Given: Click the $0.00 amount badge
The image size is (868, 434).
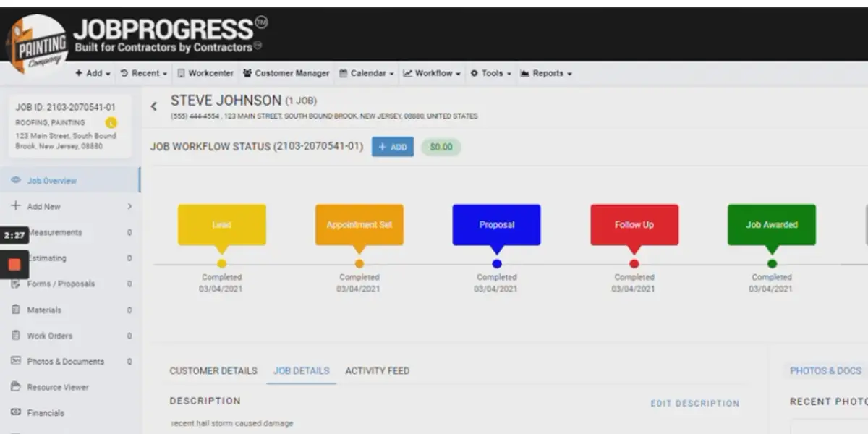Looking at the screenshot, I should [x=441, y=147].
